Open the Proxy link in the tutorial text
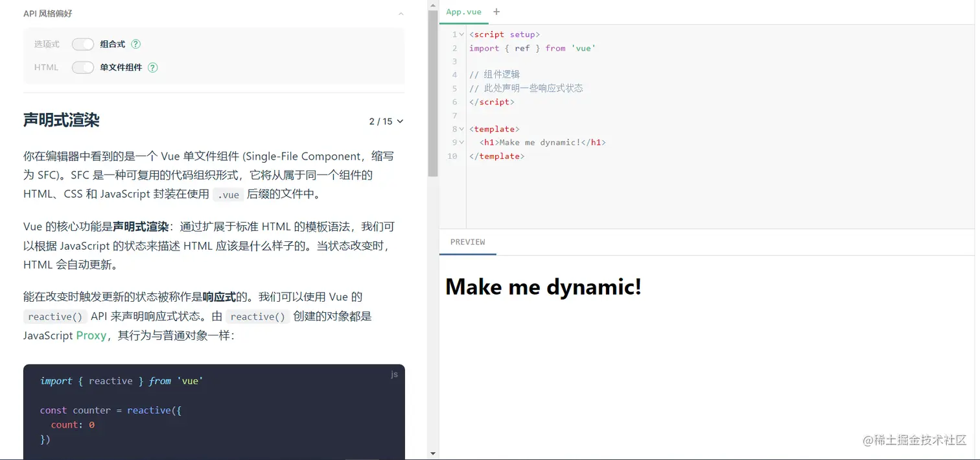Viewport: 980px width, 460px height. pos(91,335)
